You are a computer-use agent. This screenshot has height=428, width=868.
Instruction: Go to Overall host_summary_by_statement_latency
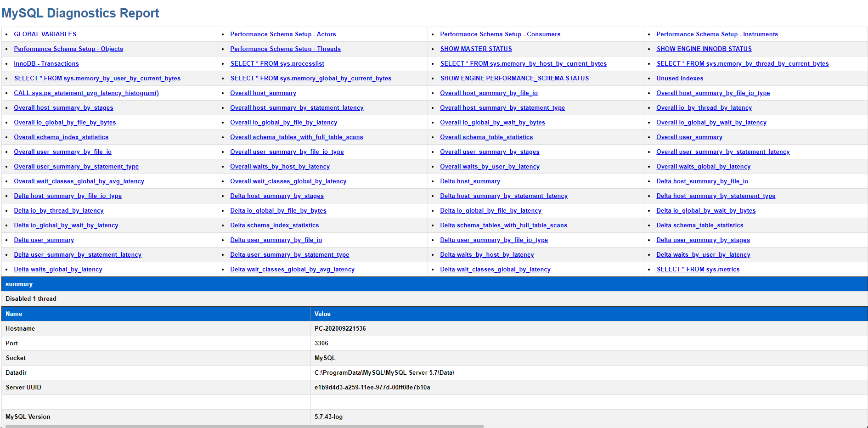click(297, 108)
